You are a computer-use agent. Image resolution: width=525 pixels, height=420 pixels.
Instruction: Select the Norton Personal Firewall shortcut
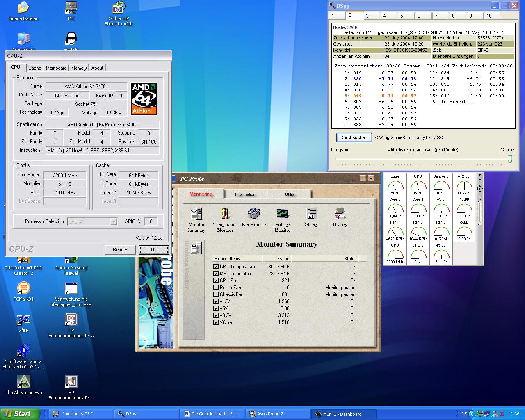tap(71, 265)
